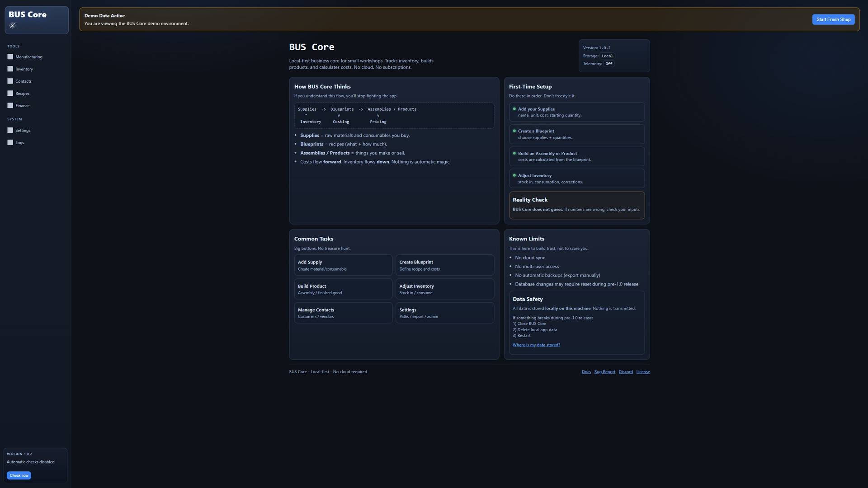
Task: Click the Manufacturing icon in the sidebar
Action: pos(10,57)
